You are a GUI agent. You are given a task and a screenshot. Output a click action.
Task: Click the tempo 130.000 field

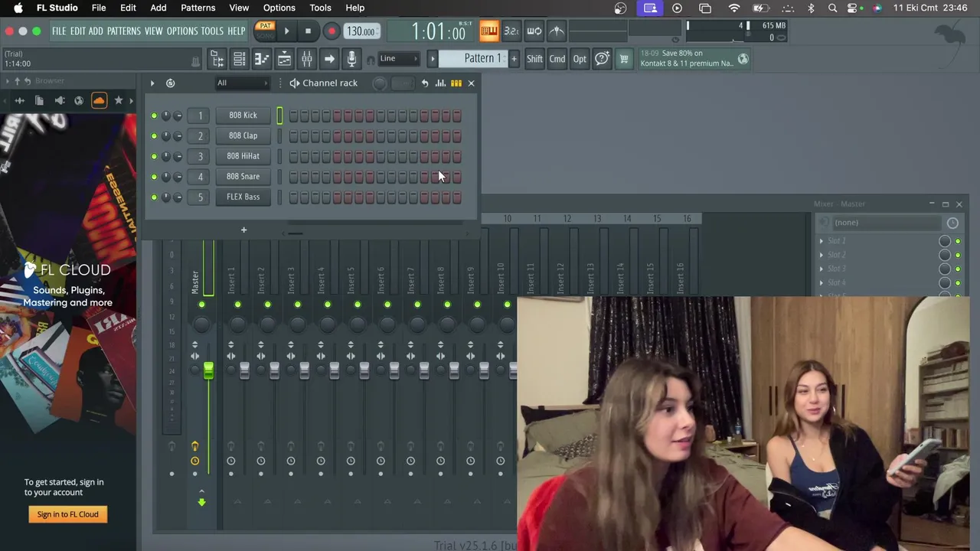tap(361, 31)
